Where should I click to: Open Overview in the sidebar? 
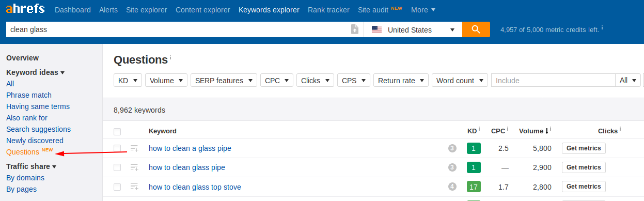point(22,58)
